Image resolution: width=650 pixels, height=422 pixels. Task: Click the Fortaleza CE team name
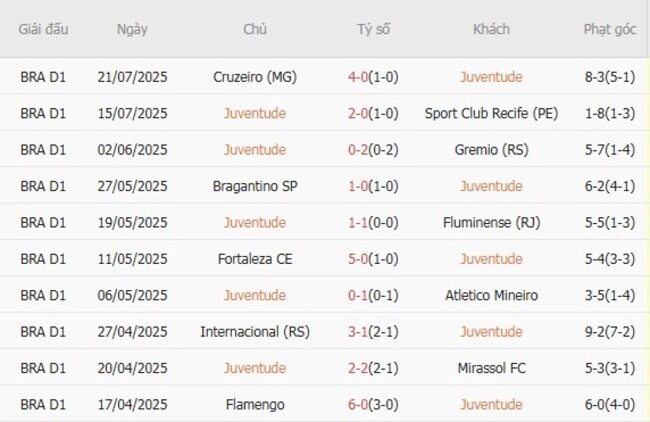tap(255, 259)
